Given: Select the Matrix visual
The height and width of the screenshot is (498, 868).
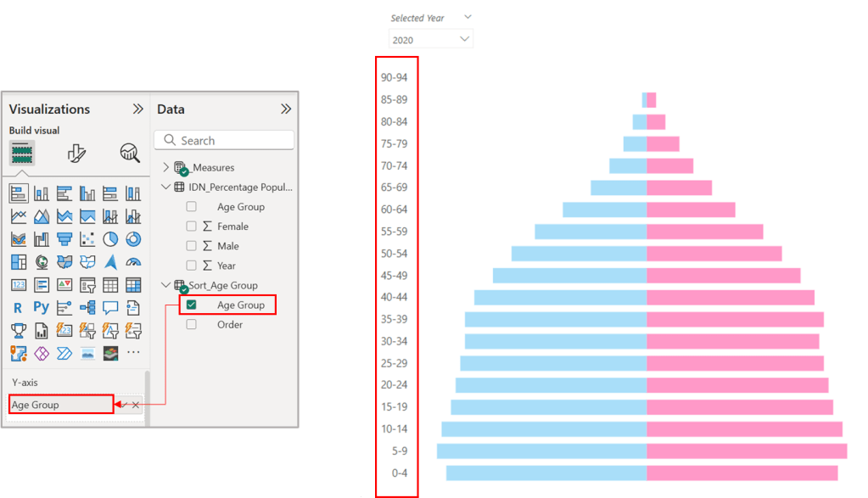Looking at the screenshot, I should tap(132, 284).
